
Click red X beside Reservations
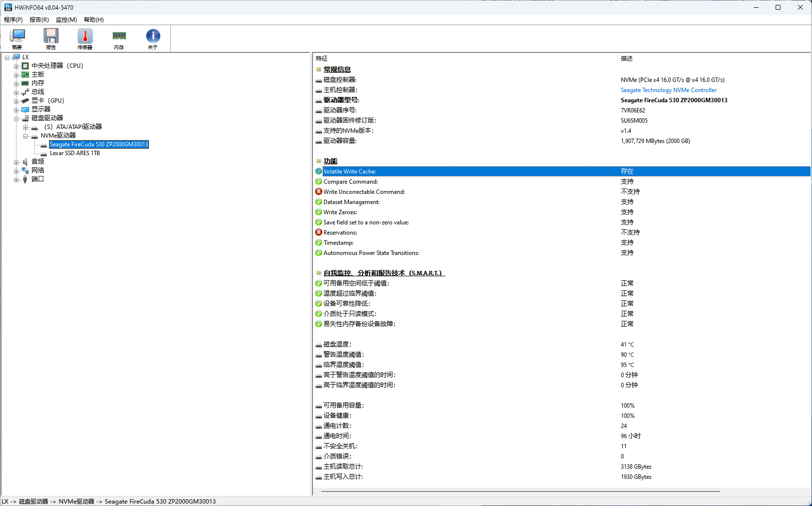pyautogui.click(x=319, y=233)
